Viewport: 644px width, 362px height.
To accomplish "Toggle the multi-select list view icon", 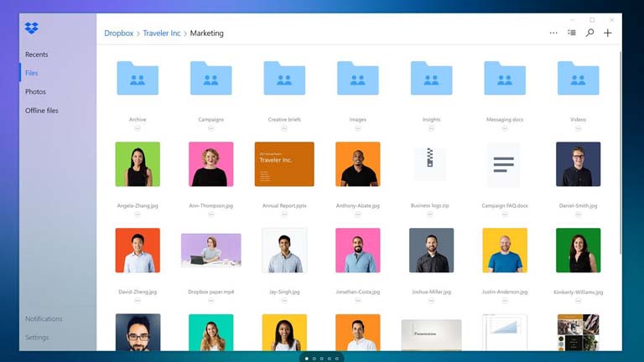I will pos(572,33).
